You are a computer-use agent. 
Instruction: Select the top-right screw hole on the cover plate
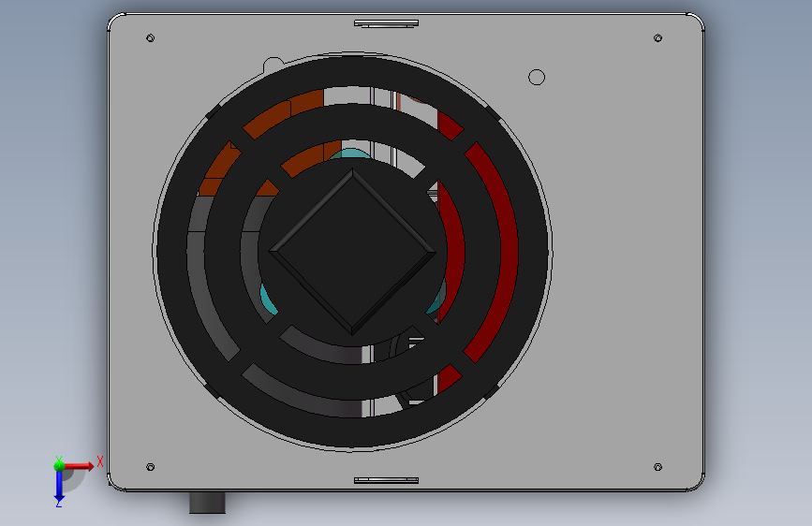pyautogui.click(x=657, y=37)
